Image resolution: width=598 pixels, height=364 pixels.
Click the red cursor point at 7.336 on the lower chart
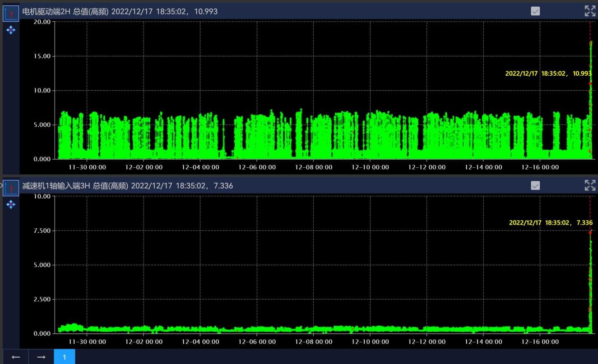(x=590, y=233)
